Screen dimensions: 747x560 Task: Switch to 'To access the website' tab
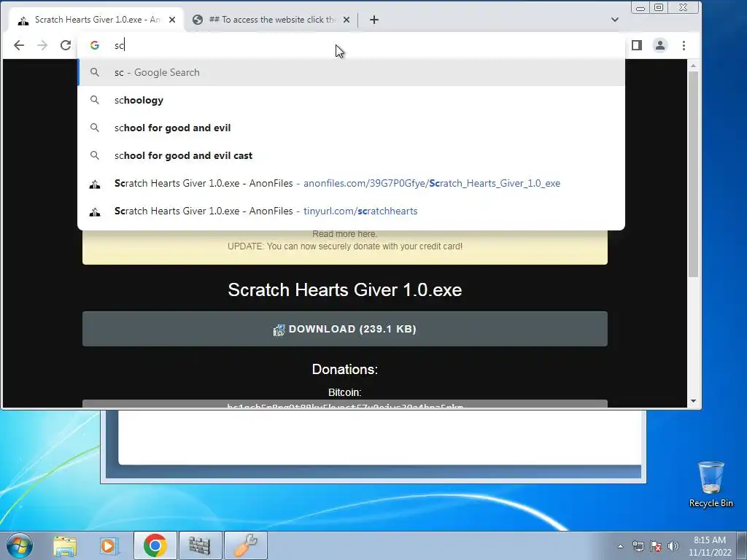(x=271, y=20)
